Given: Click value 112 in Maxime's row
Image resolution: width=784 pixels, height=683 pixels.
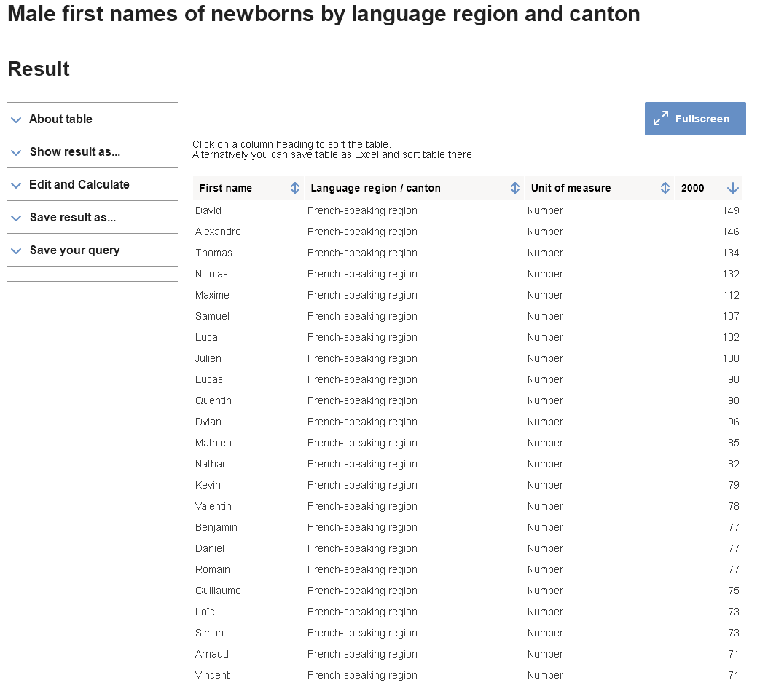Looking at the screenshot, I should coord(731,295).
